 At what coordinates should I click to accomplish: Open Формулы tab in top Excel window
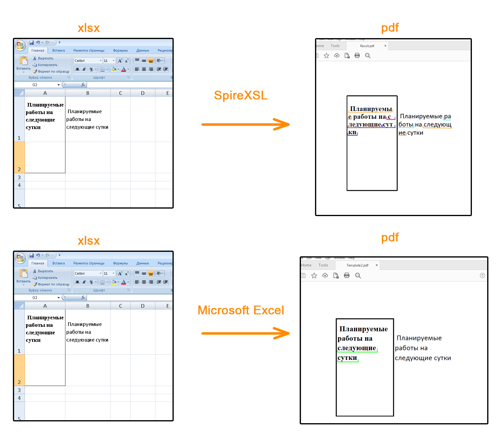click(120, 50)
